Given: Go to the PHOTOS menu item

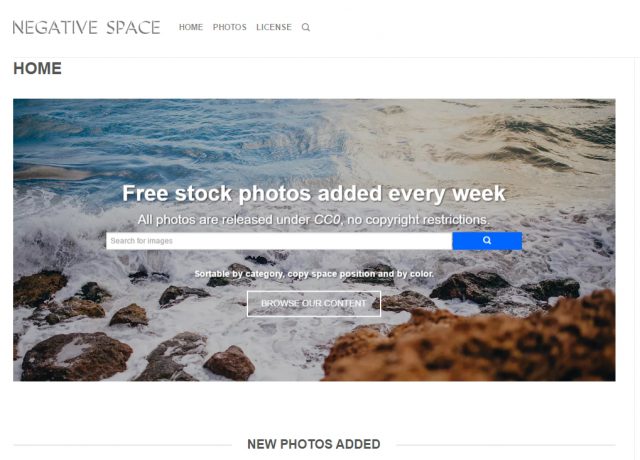Looking at the screenshot, I should 229,27.
